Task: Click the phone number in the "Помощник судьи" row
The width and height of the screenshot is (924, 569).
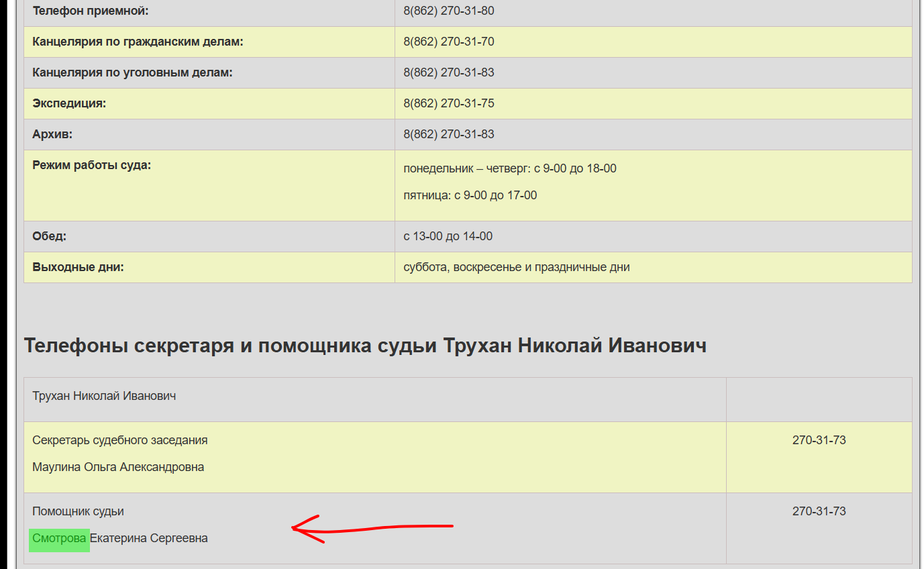Action: pyautogui.click(x=819, y=511)
